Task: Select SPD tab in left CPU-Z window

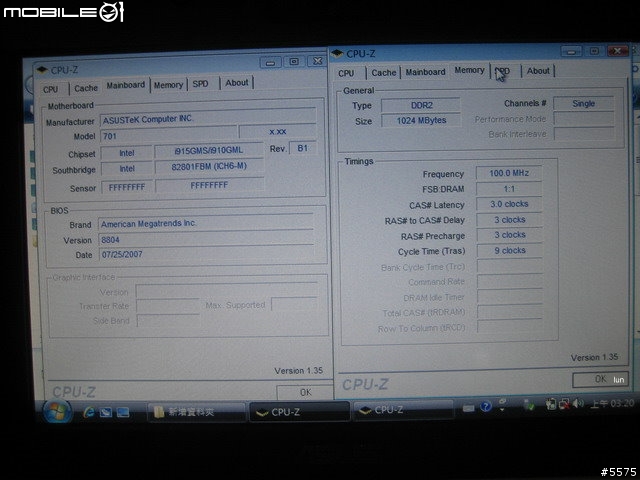Action: [200, 84]
